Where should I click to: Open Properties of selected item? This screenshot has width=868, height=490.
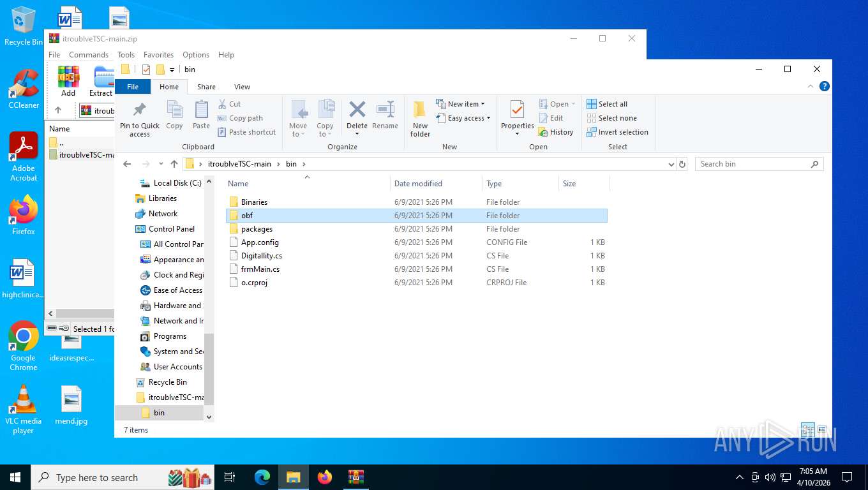click(517, 119)
